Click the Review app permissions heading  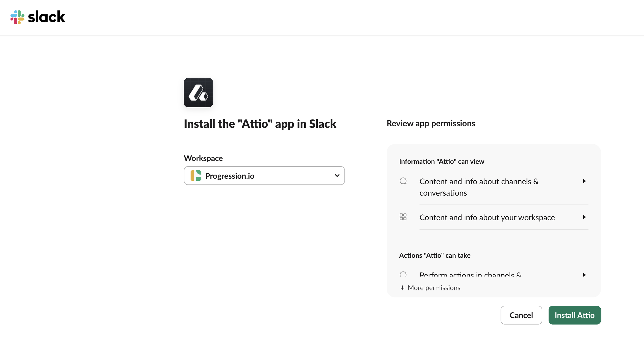pos(431,123)
